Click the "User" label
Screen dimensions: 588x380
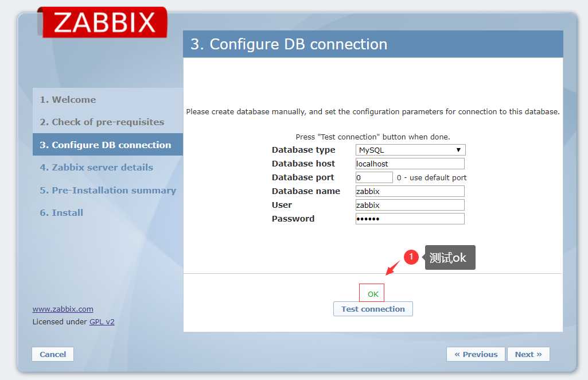click(282, 205)
